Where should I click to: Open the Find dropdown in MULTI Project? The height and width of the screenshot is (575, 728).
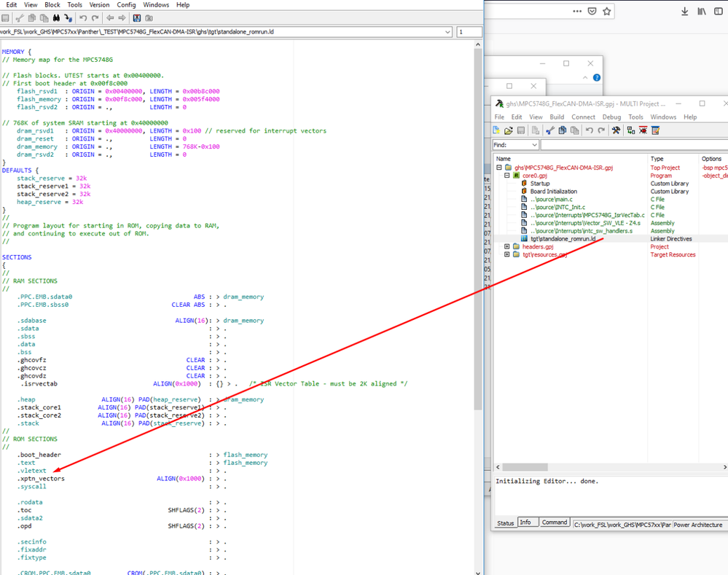[534, 145]
